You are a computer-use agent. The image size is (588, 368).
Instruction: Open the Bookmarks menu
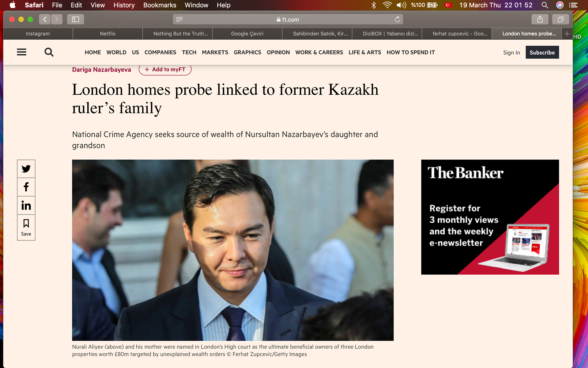coord(160,5)
